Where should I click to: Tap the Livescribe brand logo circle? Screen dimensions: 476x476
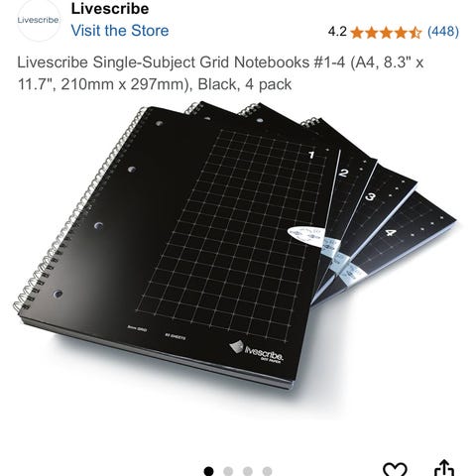(39, 20)
